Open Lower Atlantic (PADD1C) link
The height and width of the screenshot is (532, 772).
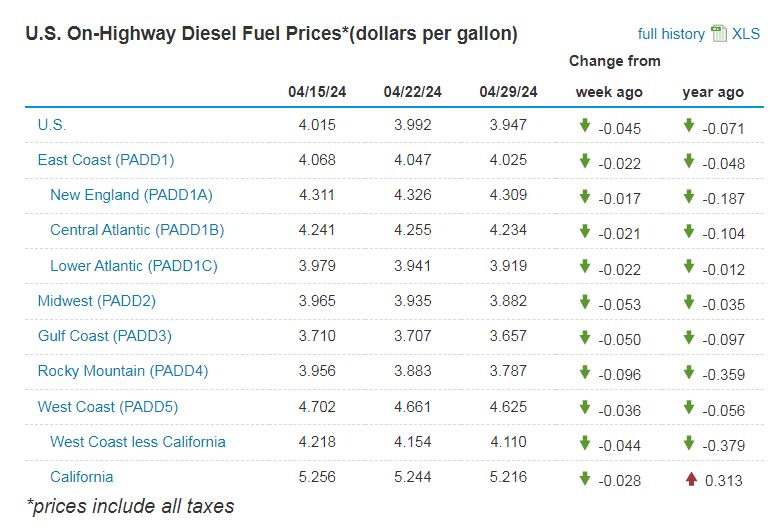134,266
